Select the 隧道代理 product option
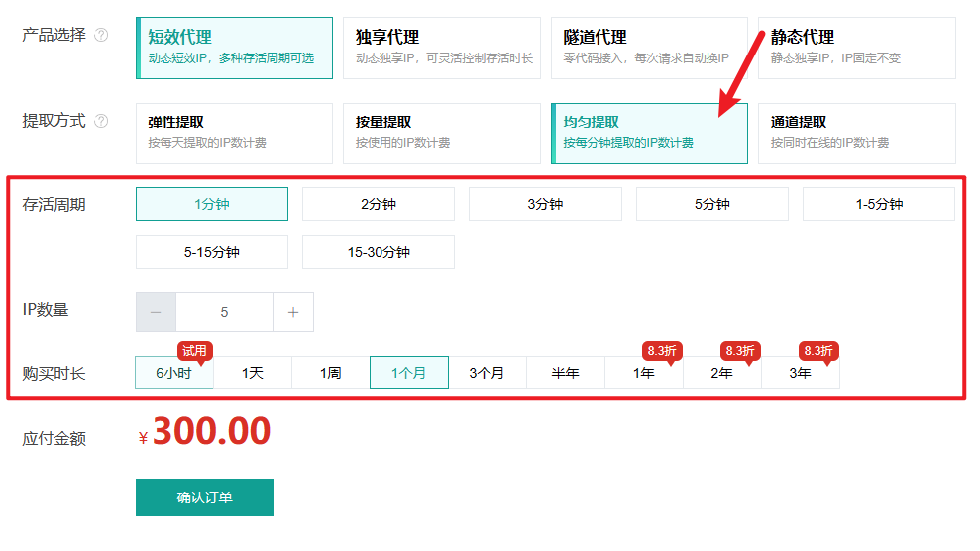This screenshot has height=551, width=980. point(649,48)
